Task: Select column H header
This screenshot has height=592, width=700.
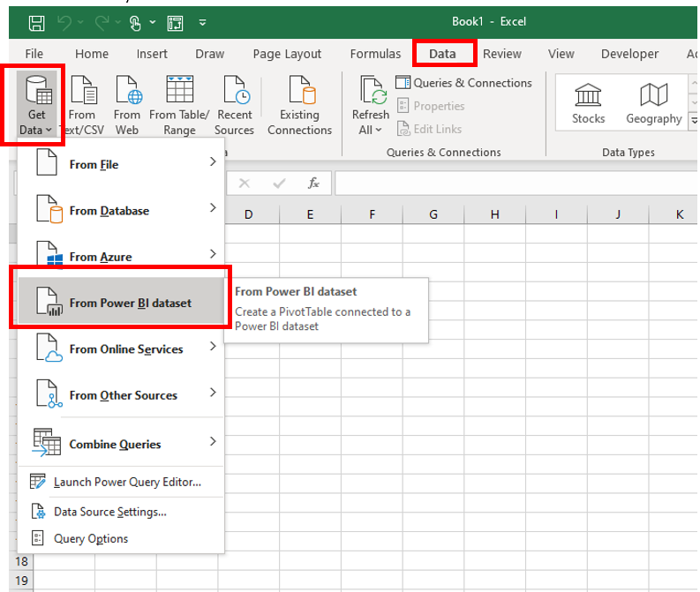Action: [494, 214]
